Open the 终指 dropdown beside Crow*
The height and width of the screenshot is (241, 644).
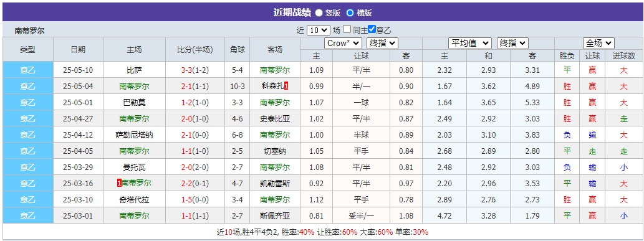click(382, 43)
